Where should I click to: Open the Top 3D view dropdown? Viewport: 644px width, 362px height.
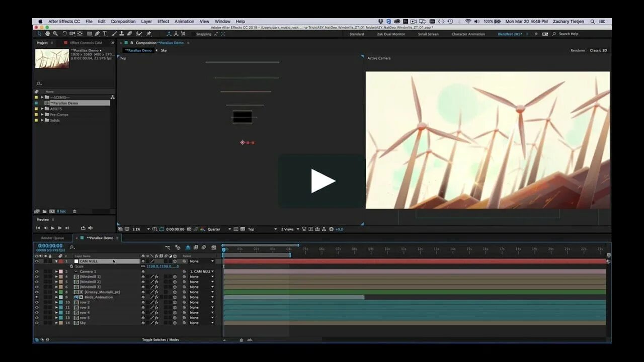[x=262, y=229]
